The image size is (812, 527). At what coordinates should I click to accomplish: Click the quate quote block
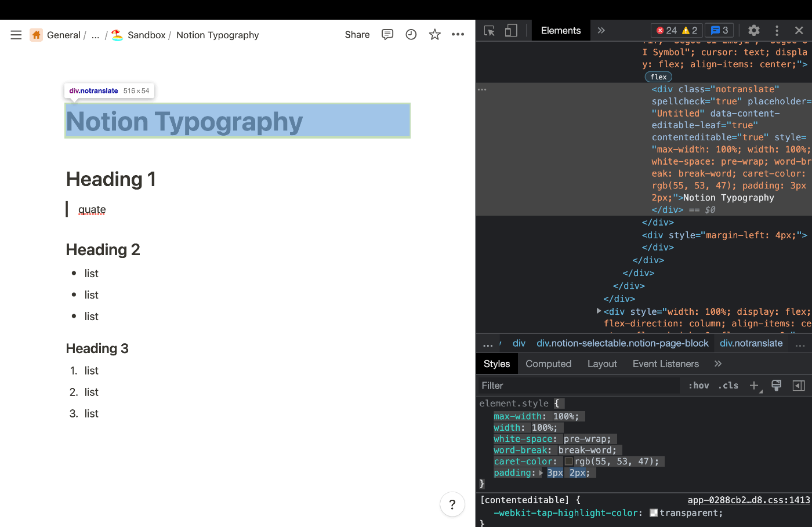(92, 209)
